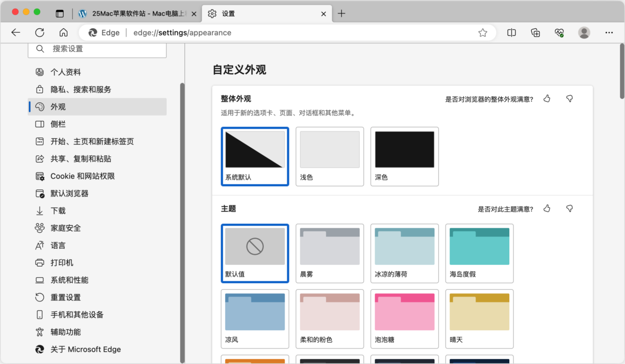Open 个人资料 settings
The image size is (625, 364).
pos(97,72)
